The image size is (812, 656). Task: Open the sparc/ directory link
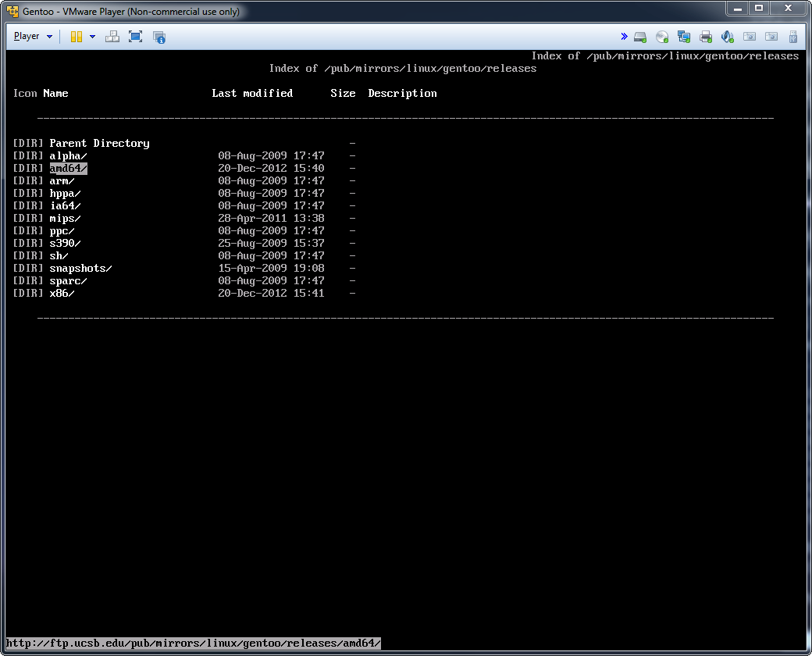pyautogui.click(x=69, y=281)
